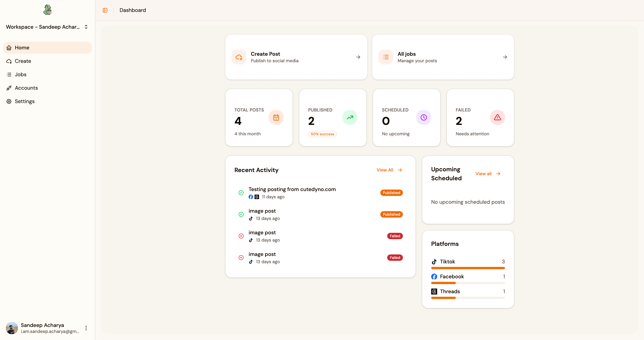The image size is (644, 340).
Task: Click the Accounts icon in the sidebar
Action: (9, 88)
